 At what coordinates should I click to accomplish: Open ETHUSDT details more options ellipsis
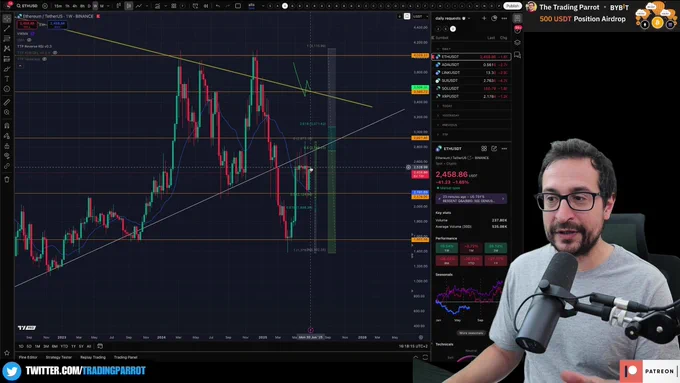tap(504, 148)
